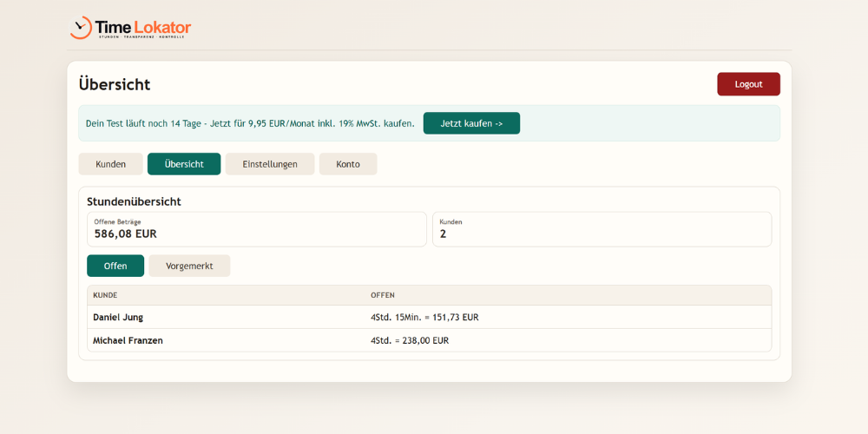Viewport: 868px width, 434px height.
Task: Toggle the Offen filter
Action: click(x=115, y=266)
